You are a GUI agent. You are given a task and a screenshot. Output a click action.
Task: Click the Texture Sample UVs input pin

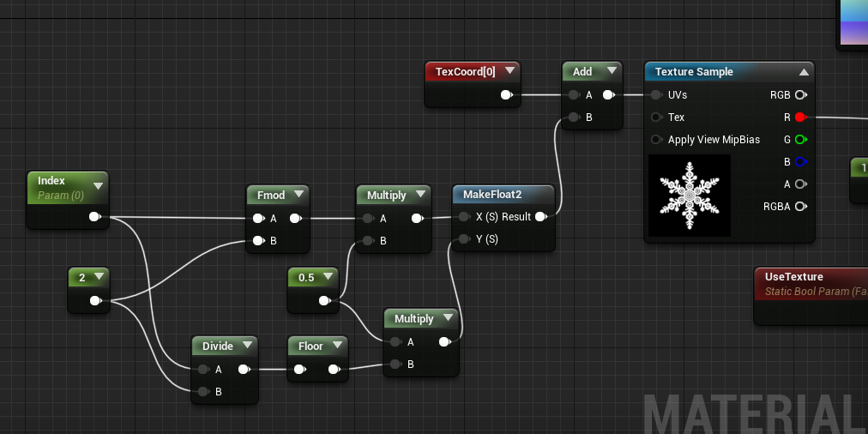656,94
